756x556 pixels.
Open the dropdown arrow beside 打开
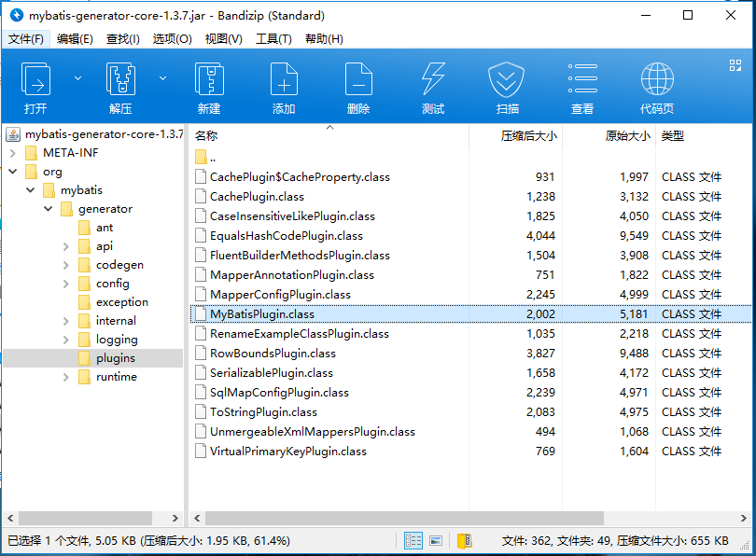point(77,78)
